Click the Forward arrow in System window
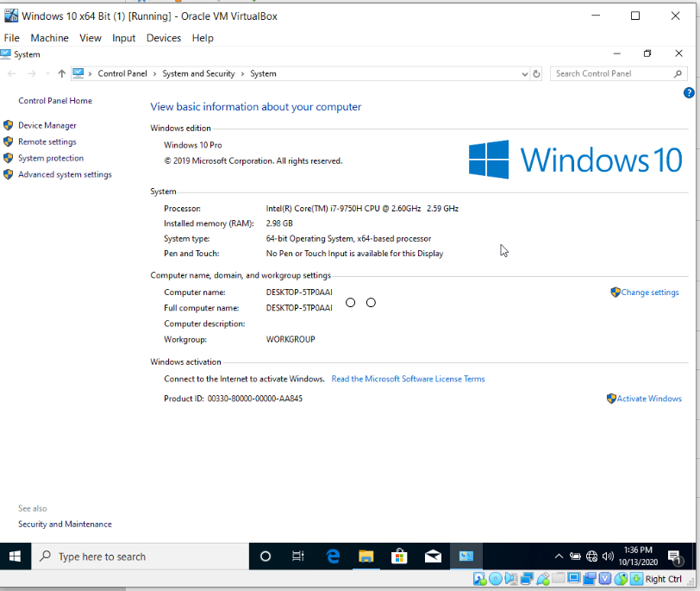The height and width of the screenshot is (591, 700). [x=32, y=73]
